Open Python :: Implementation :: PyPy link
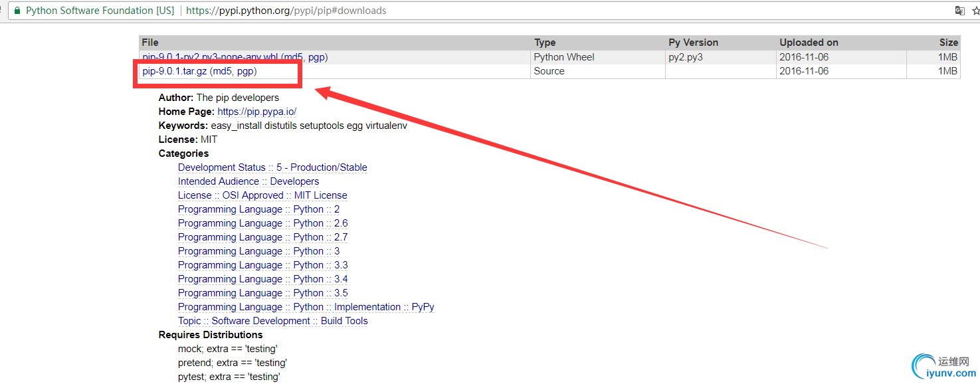The width and height of the screenshot is (980, 384). (306, 307)
